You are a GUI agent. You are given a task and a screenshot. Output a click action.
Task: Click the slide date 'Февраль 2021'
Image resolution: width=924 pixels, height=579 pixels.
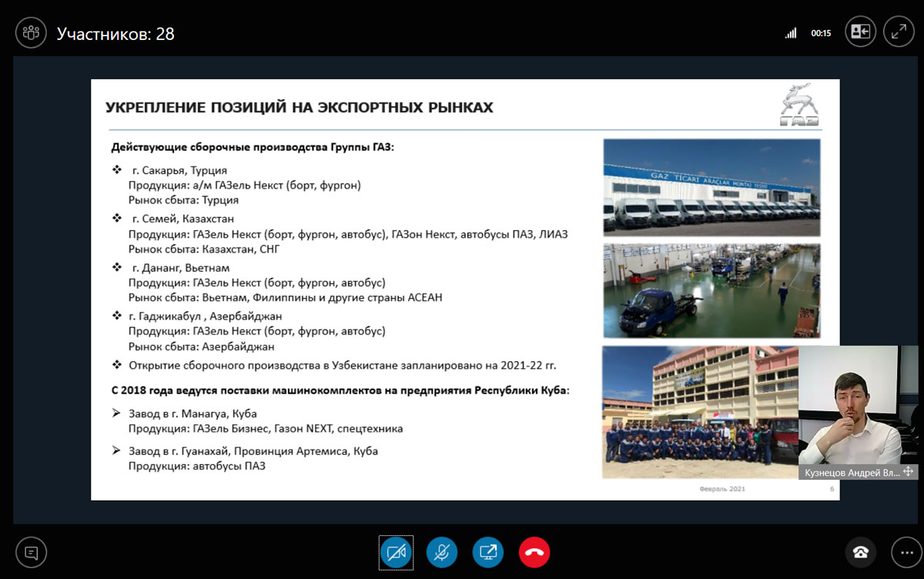(722, 489)
